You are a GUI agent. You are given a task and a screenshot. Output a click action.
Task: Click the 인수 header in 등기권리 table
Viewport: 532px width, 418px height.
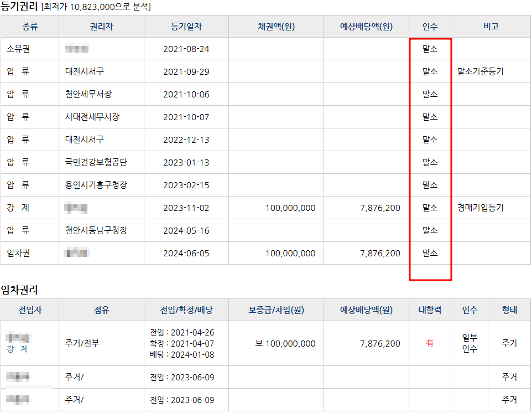(430, 27)
